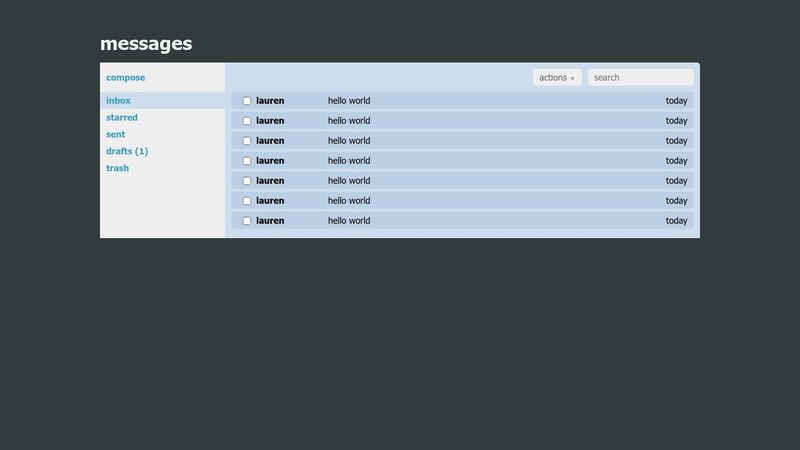Click today date on the fifth message

[x=676, y=181]
